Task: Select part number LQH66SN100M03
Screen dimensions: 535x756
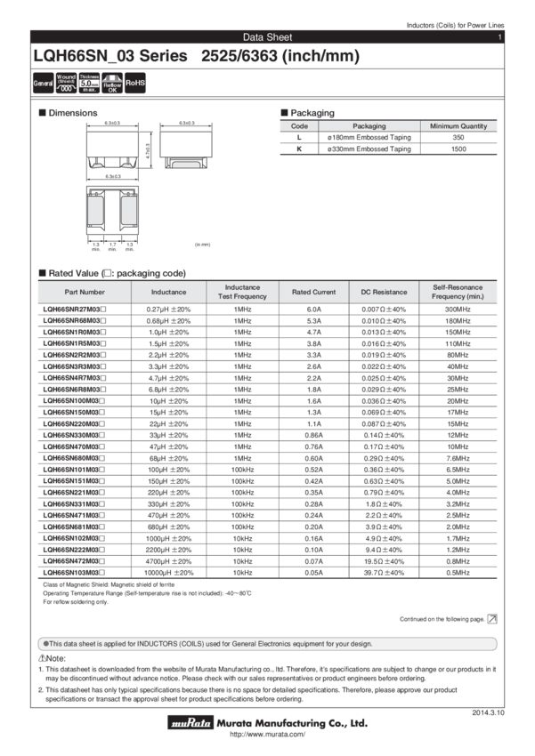Action: 74,401
